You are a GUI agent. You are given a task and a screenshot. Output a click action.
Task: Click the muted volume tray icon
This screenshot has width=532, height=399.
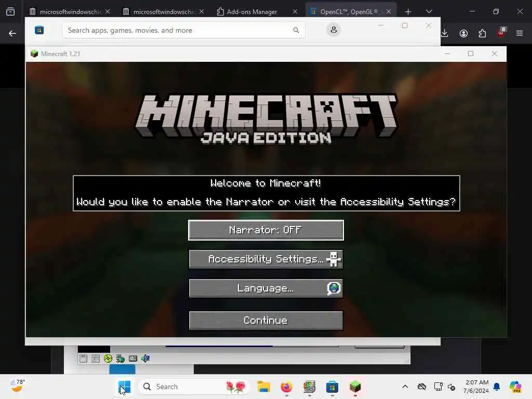[451, 387]
